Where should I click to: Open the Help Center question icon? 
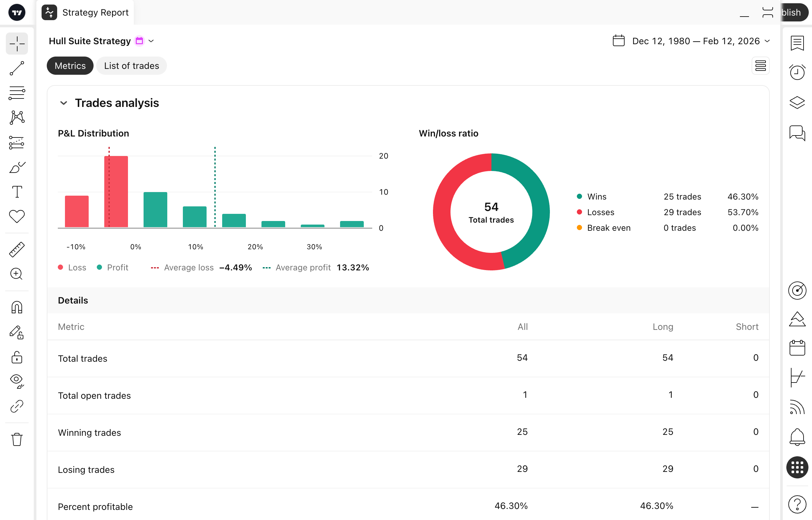coord(797,504)
